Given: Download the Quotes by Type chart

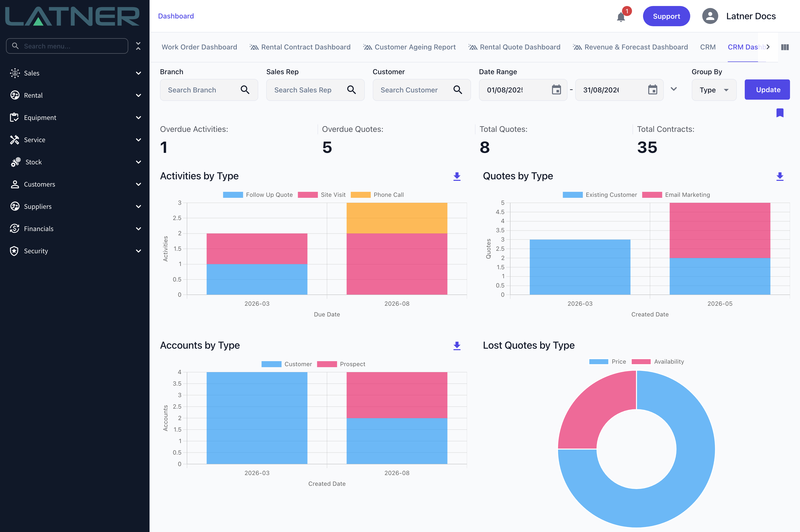Looking at the screenshot, I should pyautogui.click(x=780, y=176).
